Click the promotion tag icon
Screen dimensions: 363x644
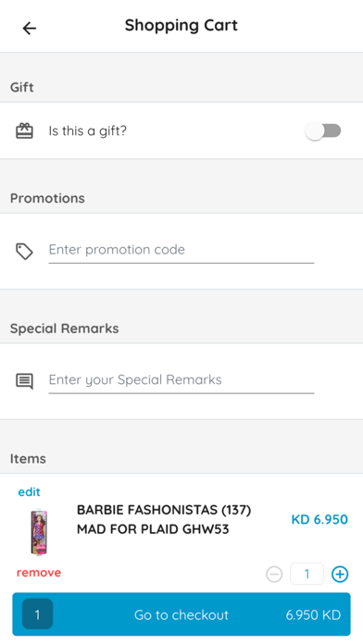(x=24, y=252)
